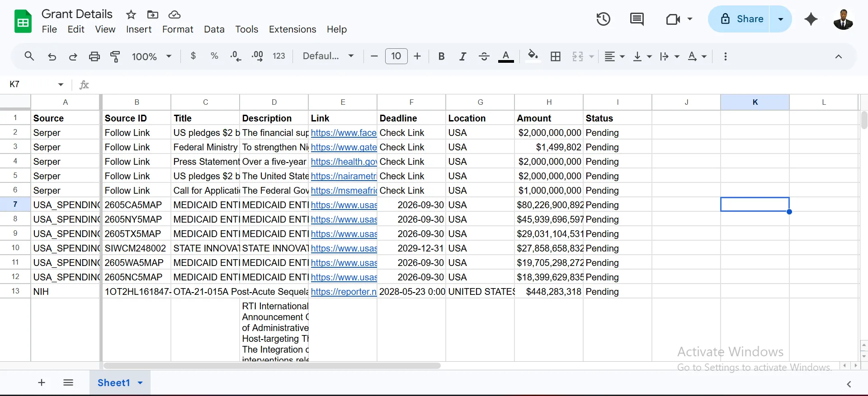Open fill color picker
This screenshot has width=868, height=396.
[533, 56]
